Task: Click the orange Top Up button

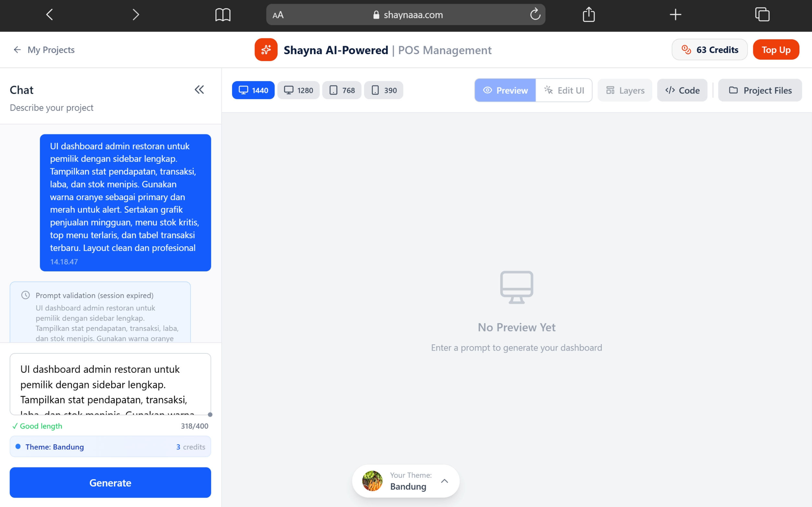Action: (776, 50)
